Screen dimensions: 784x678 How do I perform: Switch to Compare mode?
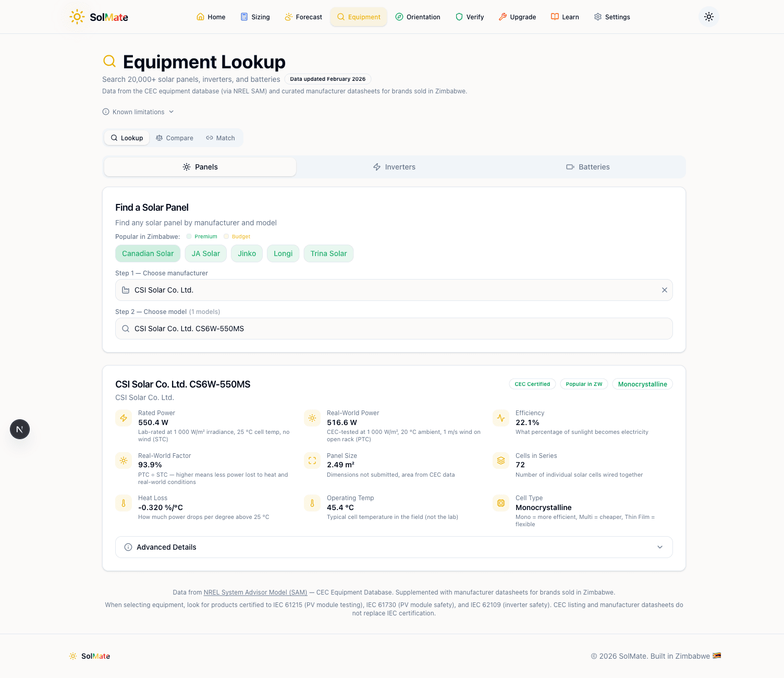[175, 138]
